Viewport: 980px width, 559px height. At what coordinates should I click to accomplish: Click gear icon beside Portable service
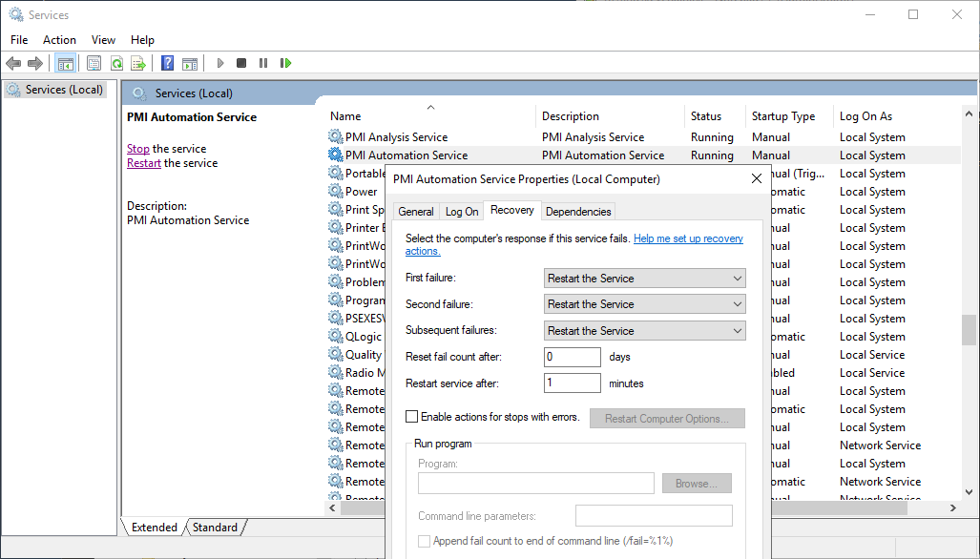click(336, 173)
